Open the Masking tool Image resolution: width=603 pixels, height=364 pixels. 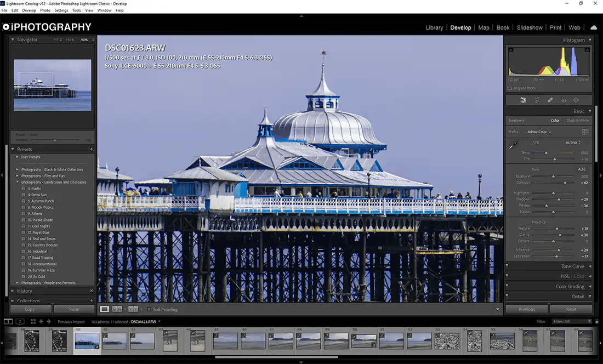tap(576, 100)
